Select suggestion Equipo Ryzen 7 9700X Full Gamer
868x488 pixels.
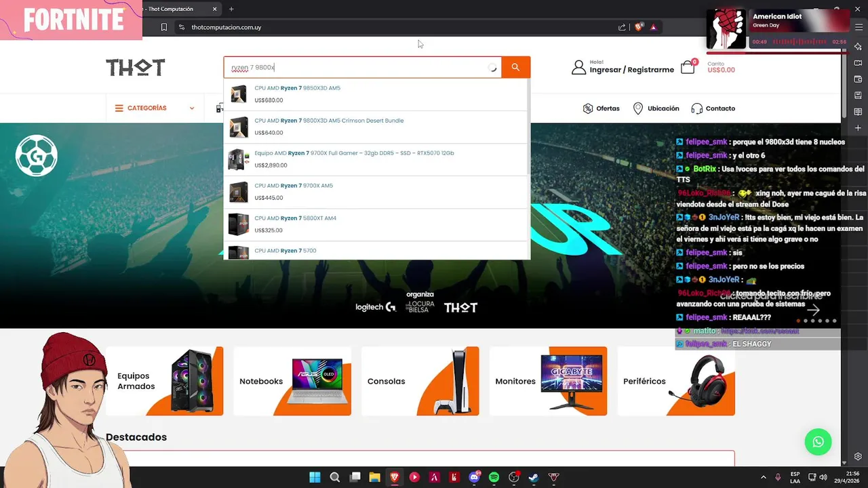tap(376, 159)
